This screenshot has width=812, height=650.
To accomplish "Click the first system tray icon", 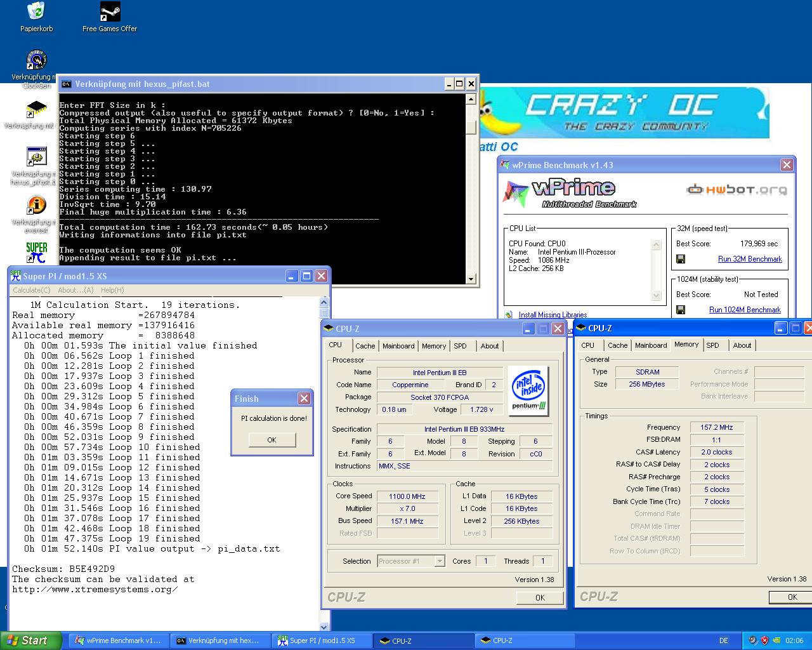I will 752,640.
